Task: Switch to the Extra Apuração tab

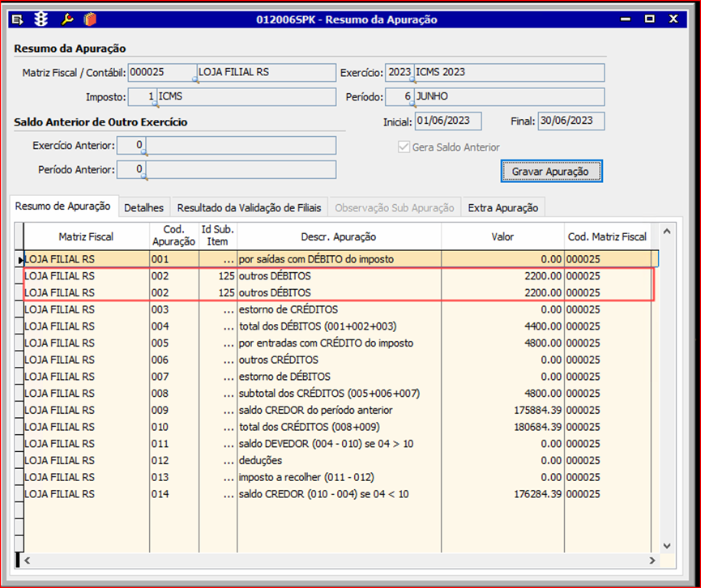Action: pos(502,208)
